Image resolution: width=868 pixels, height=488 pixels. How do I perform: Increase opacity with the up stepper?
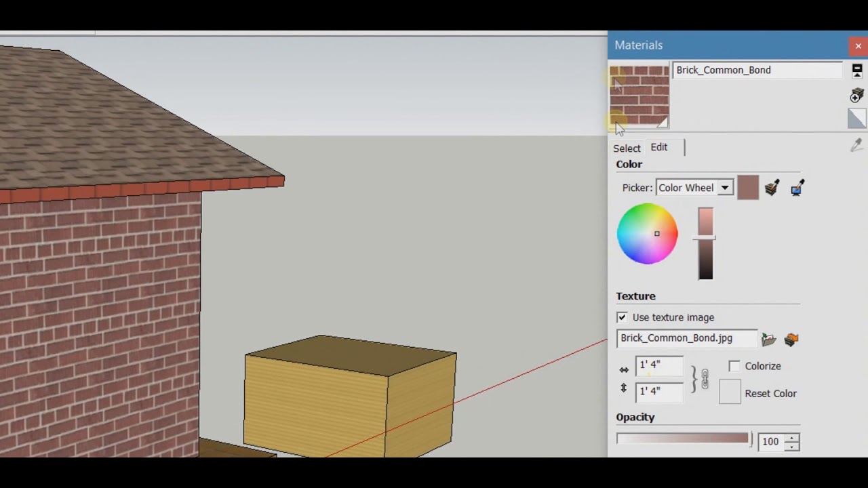click(792, 438)
